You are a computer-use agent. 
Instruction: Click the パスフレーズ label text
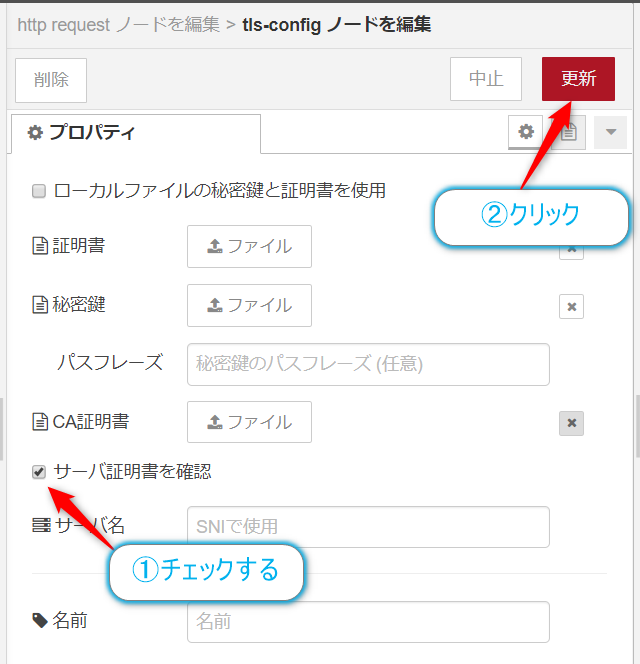click(x=110, y=363)
